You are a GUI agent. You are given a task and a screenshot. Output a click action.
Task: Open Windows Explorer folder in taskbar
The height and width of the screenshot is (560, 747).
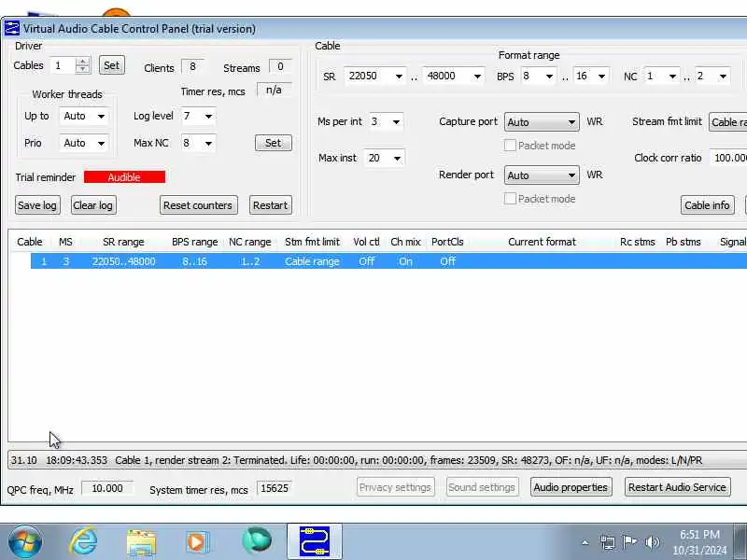click(x=141, y=542)
